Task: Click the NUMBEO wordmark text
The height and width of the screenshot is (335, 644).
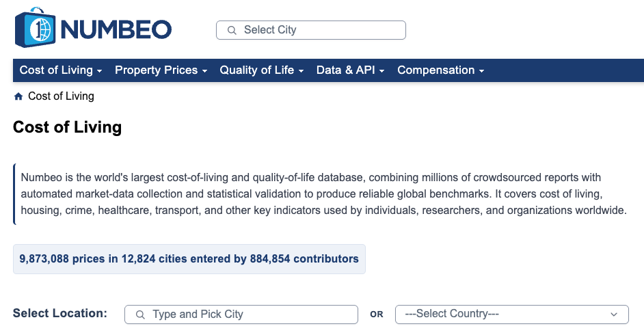Action: pos(116,29)
